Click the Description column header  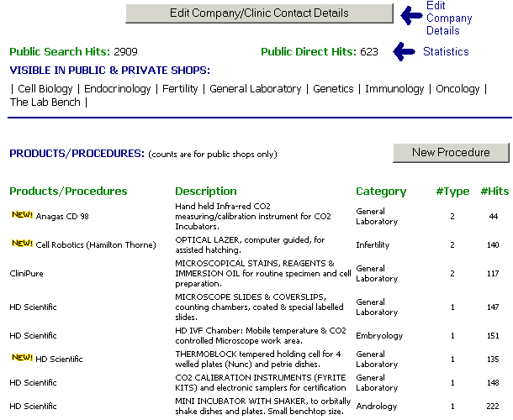(x=206, y=192)
